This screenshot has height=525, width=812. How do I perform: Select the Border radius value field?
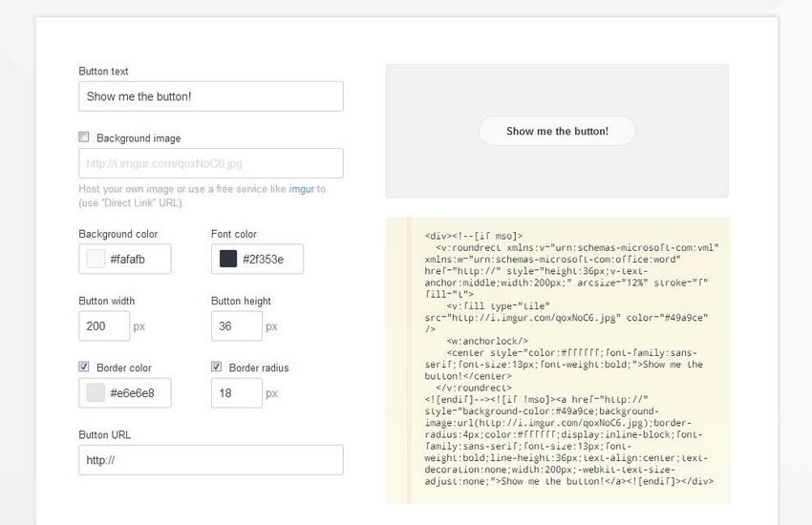[236, 392]
